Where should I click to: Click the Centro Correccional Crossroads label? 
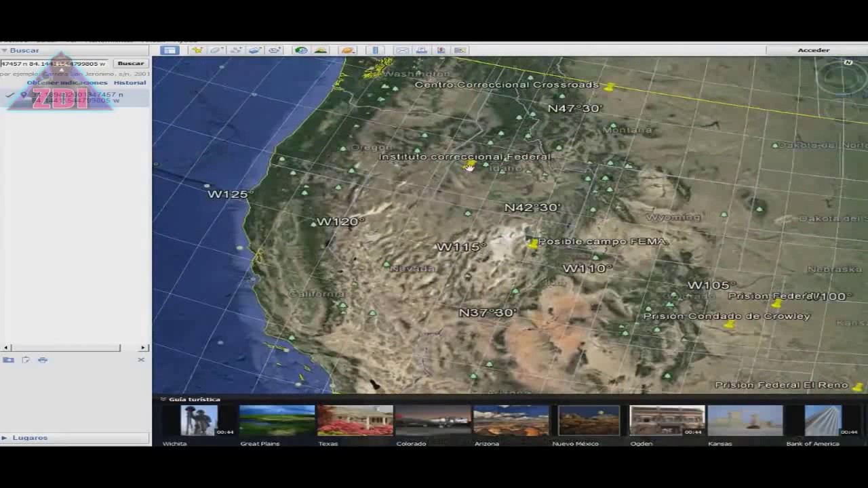(x=507, y=85)
